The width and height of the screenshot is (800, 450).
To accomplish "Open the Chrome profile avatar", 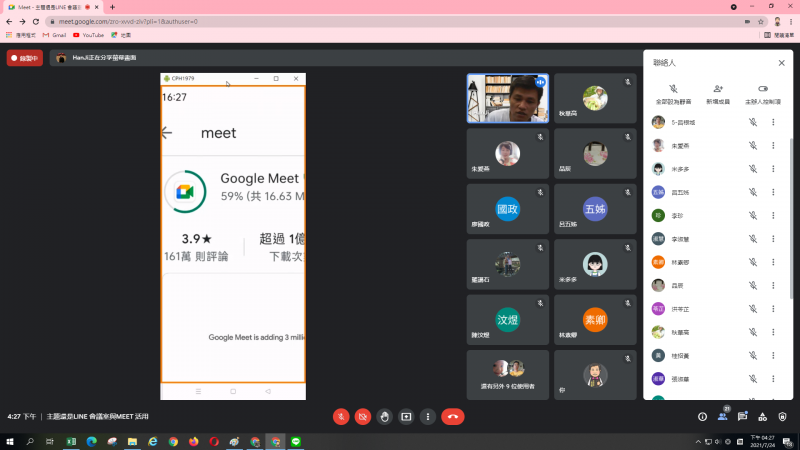I will 778,21.
